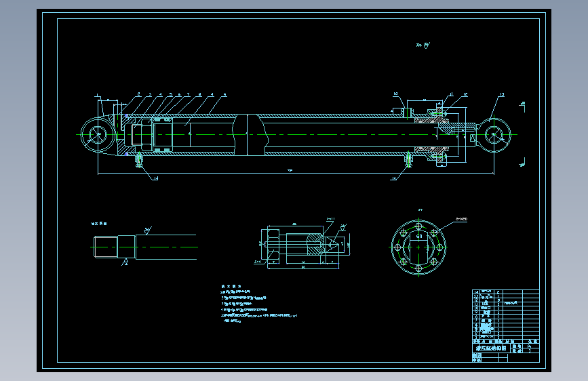Click part callout number 11
Screen dimensions: 588x381
tap(451, 94)
